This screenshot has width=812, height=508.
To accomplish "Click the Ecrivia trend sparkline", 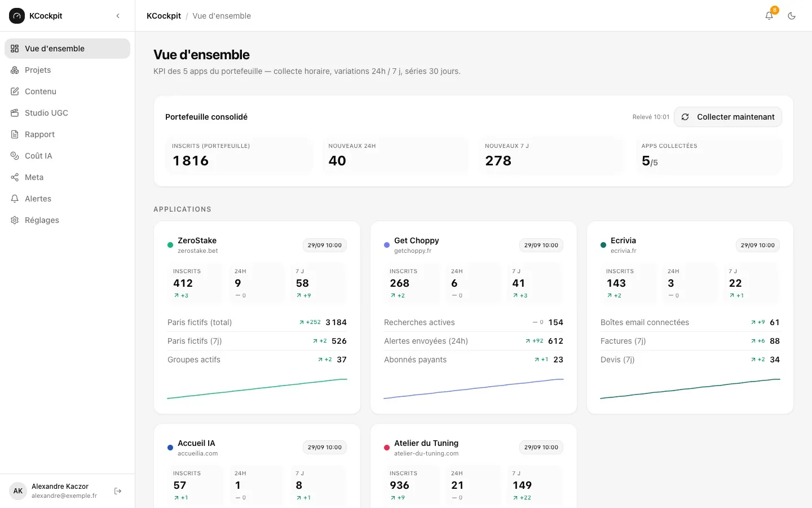I will pos(690,388).
